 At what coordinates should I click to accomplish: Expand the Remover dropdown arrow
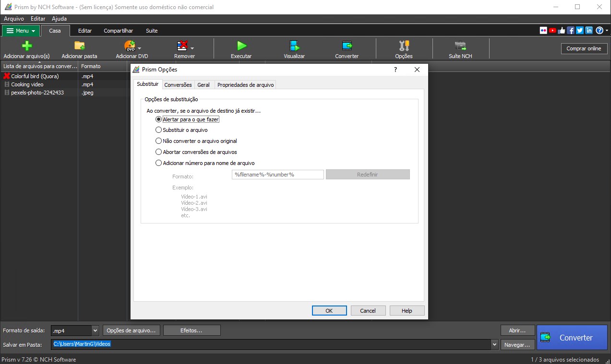[192, 48]
